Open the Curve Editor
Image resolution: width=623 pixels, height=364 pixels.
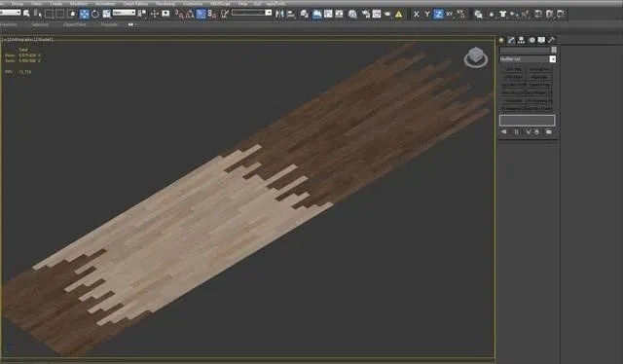(x=328, y=15)
